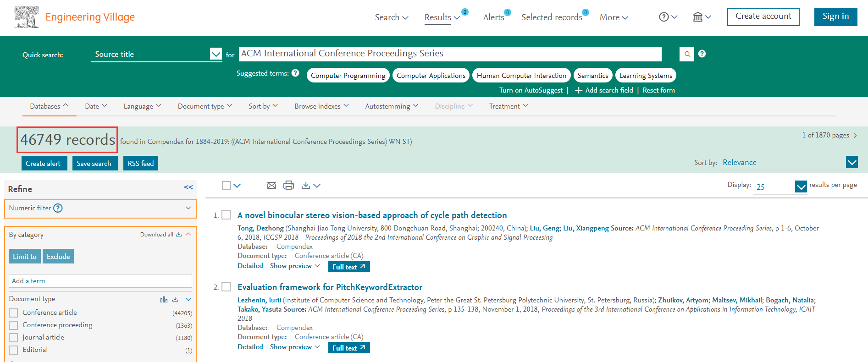Image resolution: width=868 pixels, height=362 pixels.
Task: Open the institution building icon menu
Action: pos(702,17)
